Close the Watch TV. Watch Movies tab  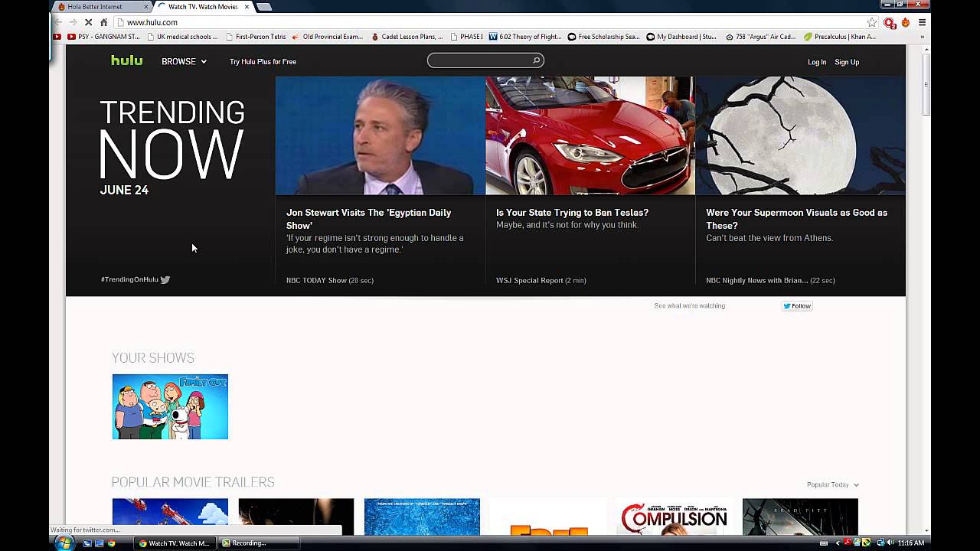(x=247, y=7)
